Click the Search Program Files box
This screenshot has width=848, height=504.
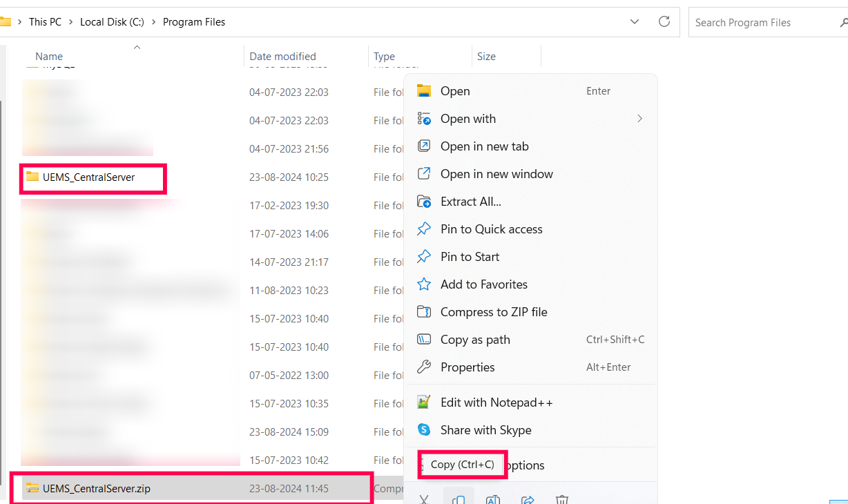(753, 21)
